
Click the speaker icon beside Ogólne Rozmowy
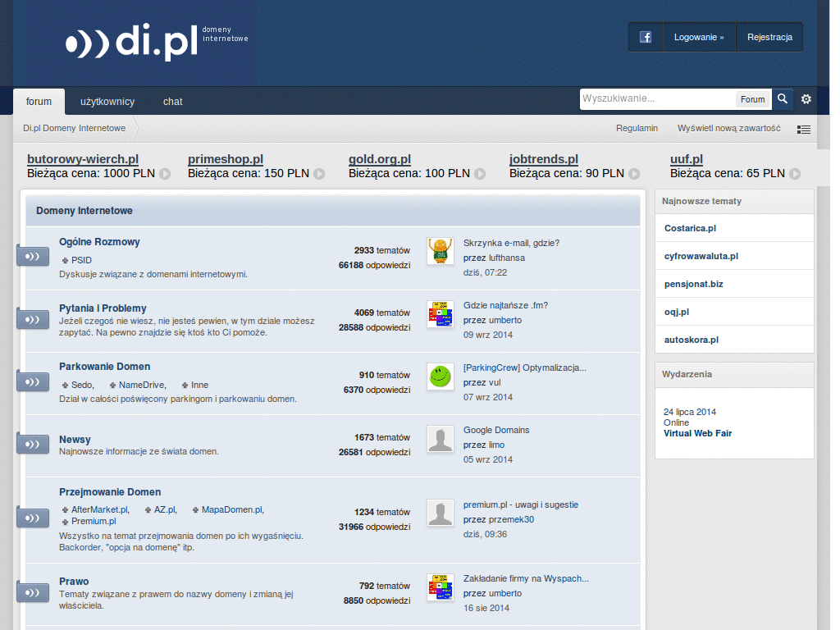coord(32,256)
